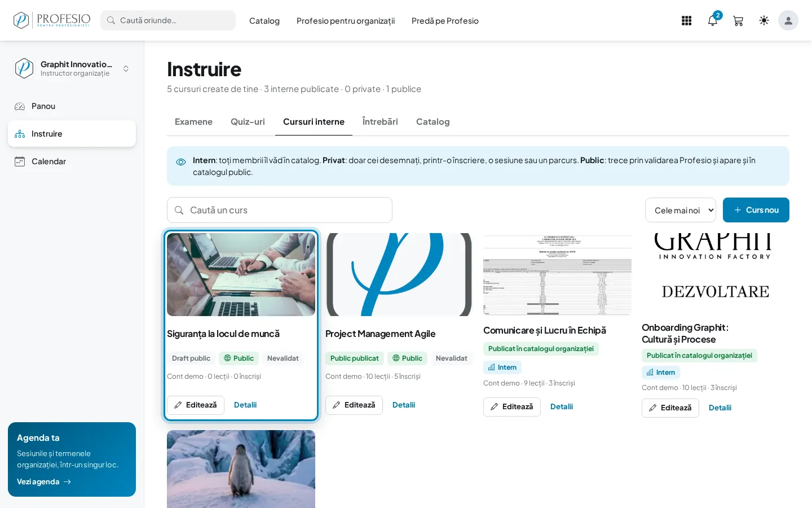Select the Cursuri interne tab

click(314, 122)
